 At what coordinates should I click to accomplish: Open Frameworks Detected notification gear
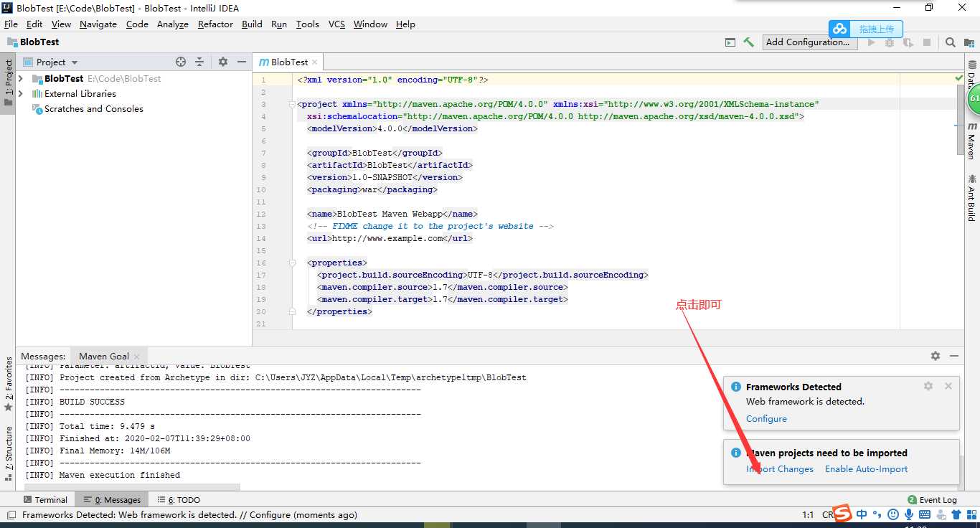tap(928, 386)
